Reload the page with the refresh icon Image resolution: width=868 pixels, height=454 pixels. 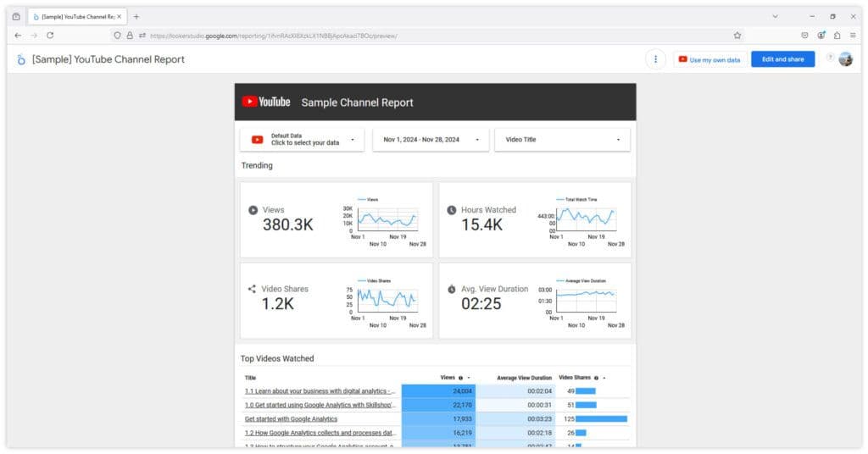(x=50, y=36)
